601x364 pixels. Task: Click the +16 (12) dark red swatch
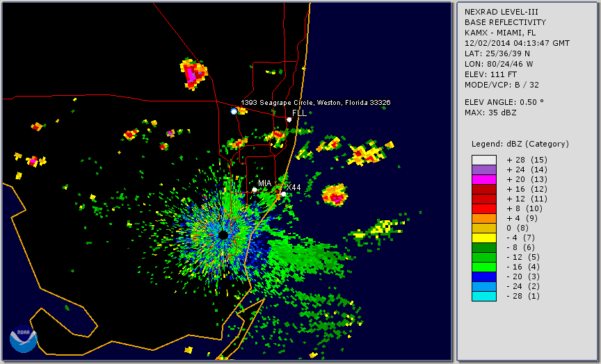coord(484,189)
